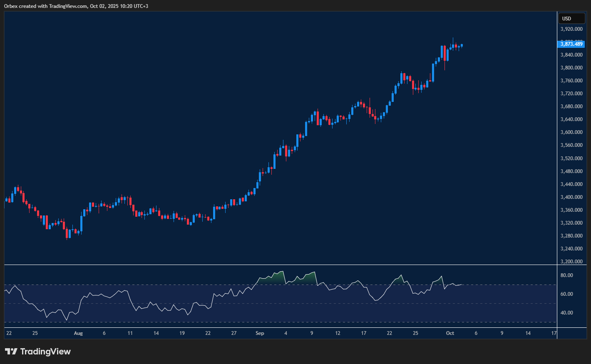591x364 pixels.
Task: Click the 27 date label on time axis
Action: point(234,333)
